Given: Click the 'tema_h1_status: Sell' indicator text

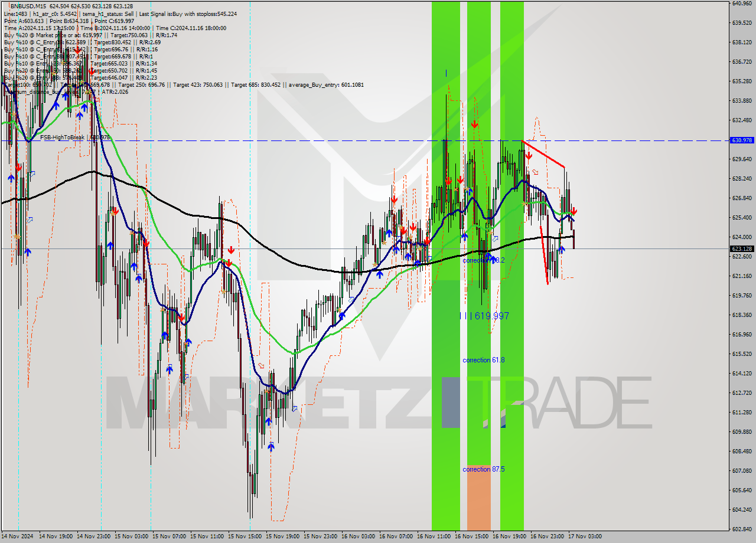Looking at the screenshot, I should [107, 14].
